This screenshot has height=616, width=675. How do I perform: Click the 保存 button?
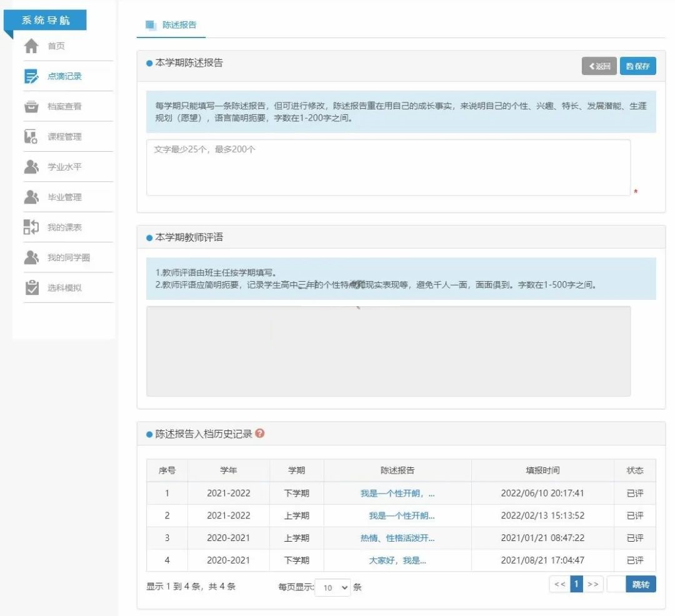(638, 66)
